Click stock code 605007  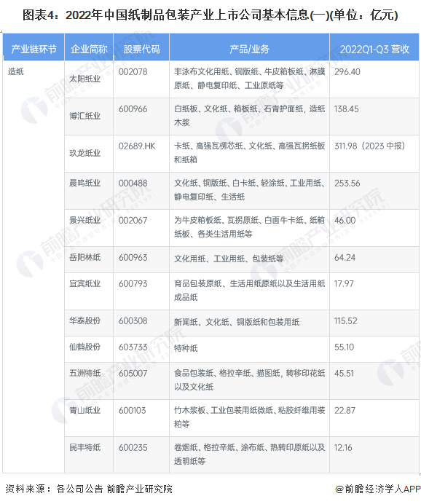[133, 373]
